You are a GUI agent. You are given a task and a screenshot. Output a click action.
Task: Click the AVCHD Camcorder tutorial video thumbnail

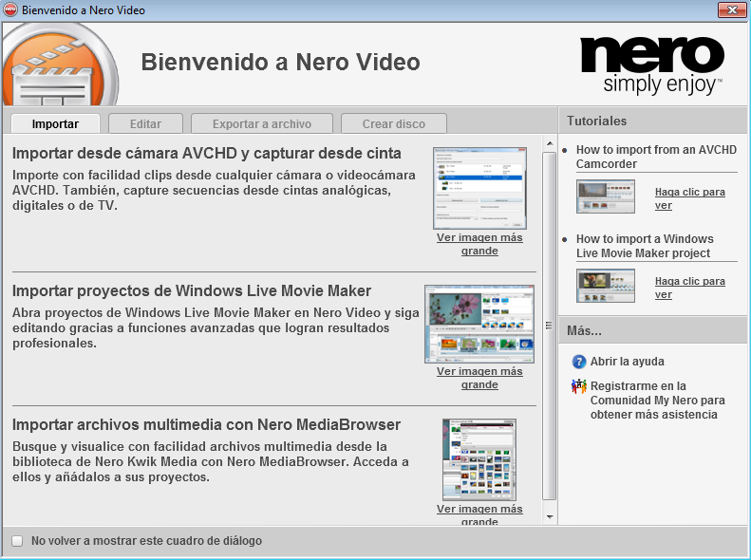click(606, 196)
